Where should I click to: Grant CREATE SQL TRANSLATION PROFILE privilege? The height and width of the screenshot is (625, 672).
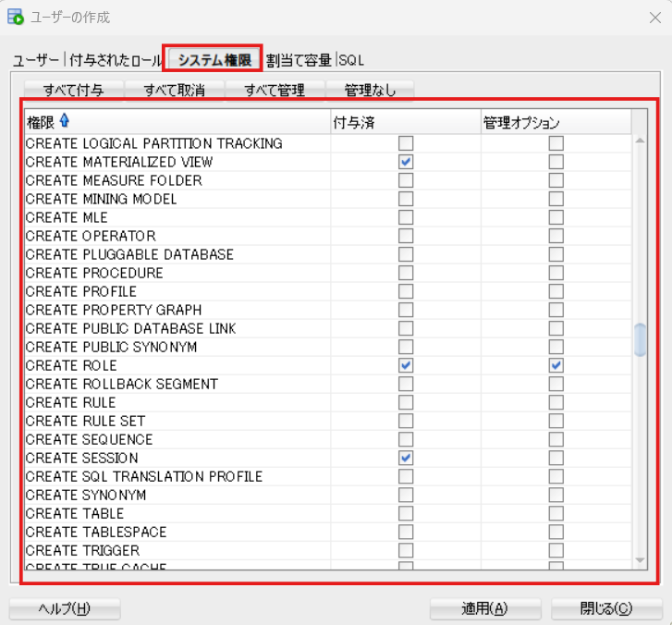tap(406, 477)
